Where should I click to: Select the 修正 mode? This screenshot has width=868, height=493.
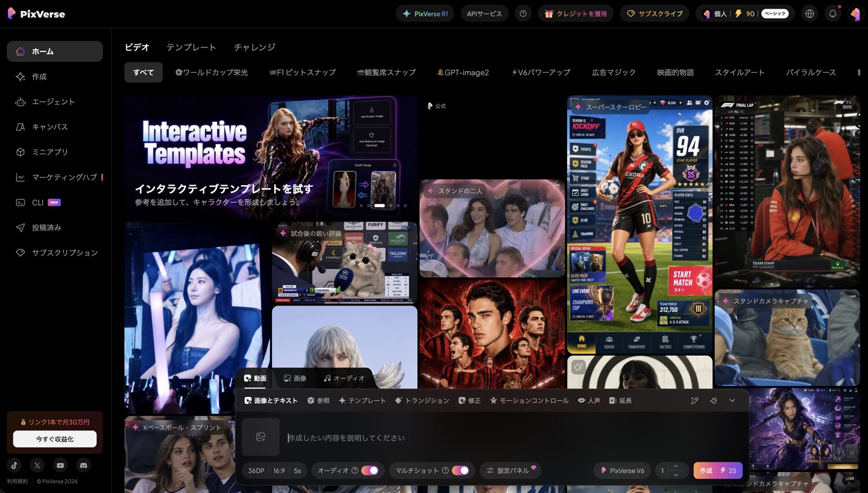tap(469, 400)
